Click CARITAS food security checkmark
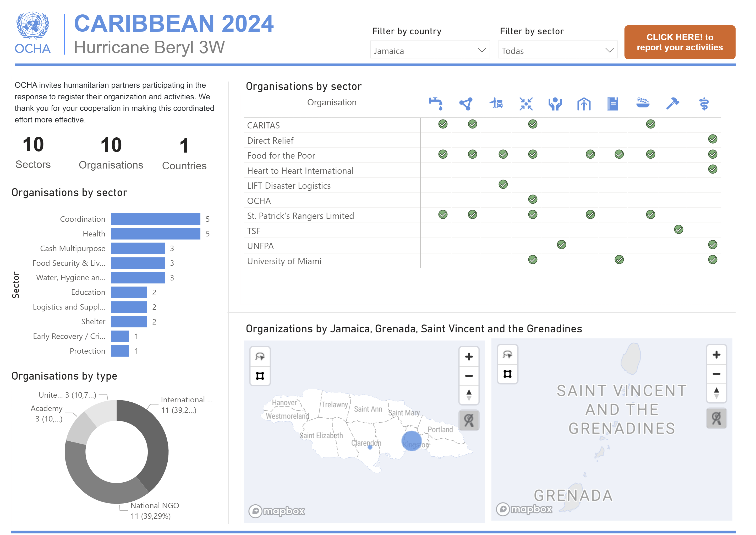 coord(650,124)
